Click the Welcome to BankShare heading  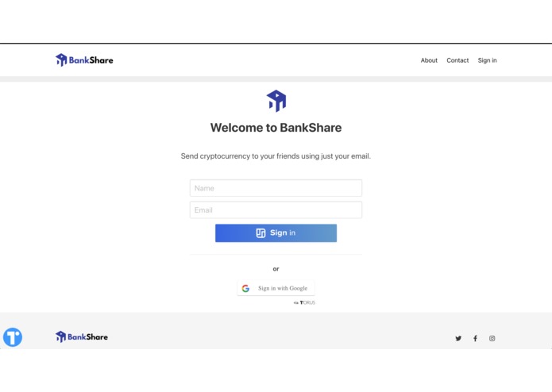click(x=276, y=128)
